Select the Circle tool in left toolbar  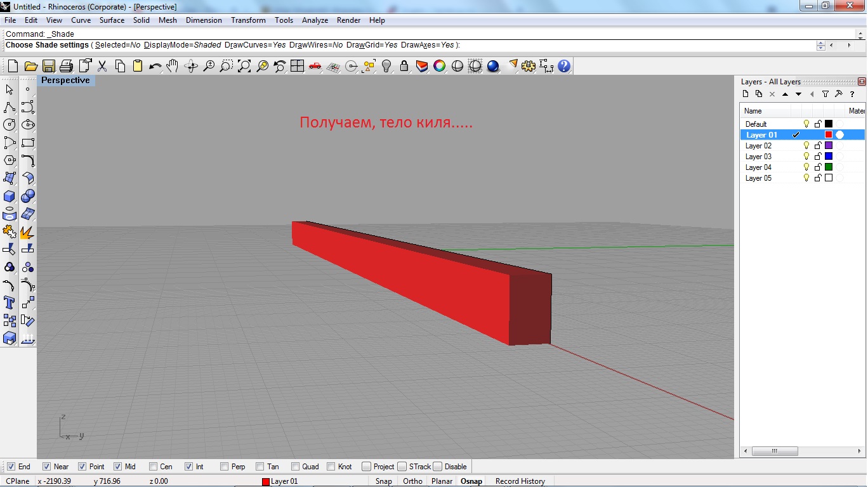click(x=10, y=125)
